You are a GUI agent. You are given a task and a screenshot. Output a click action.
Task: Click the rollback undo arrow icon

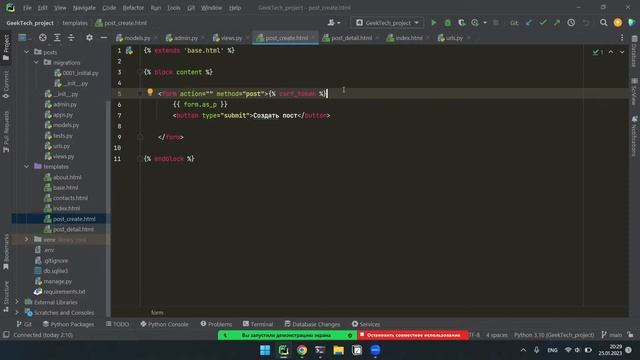click(586, 23)
